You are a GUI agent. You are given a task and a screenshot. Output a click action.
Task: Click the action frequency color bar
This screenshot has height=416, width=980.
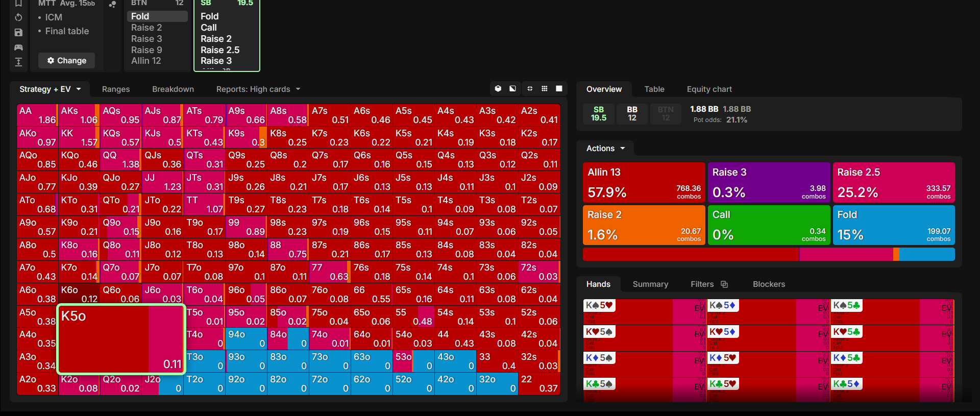[769, 254]
